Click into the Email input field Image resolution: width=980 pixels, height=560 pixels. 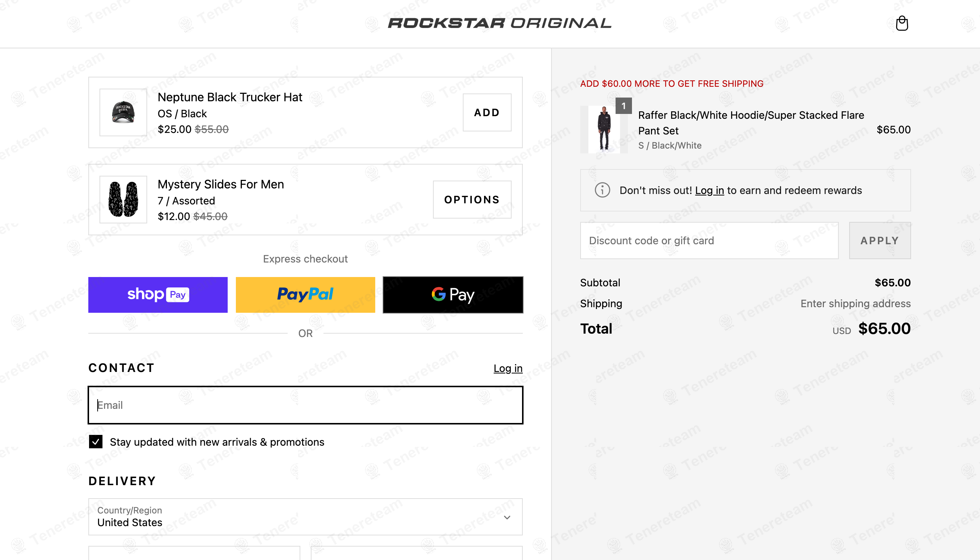[x=305, y=405]
